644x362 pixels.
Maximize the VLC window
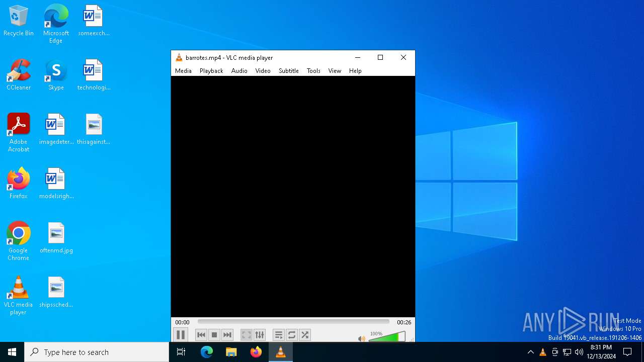pos(380,57)
